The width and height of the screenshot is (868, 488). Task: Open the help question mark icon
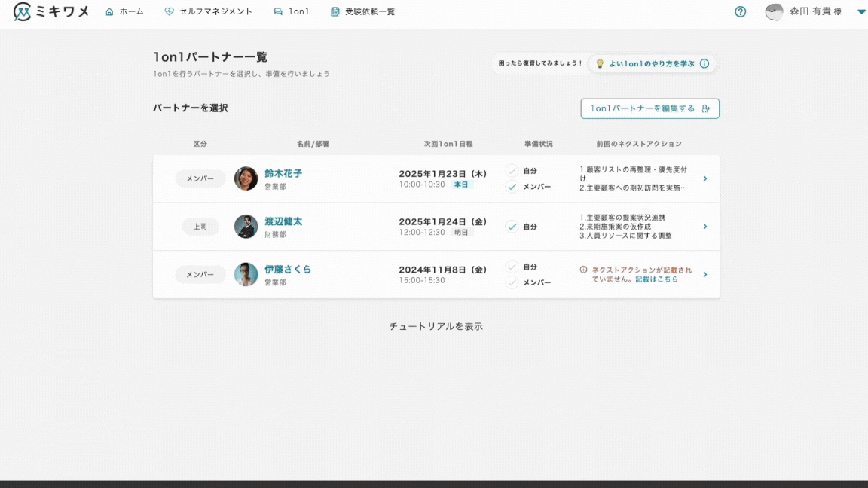(x=740, y=12)
